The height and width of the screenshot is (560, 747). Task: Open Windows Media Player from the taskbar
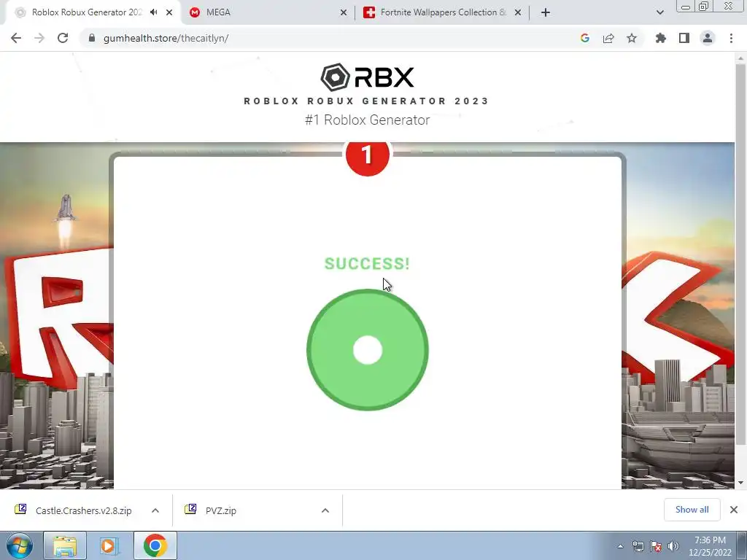tap(109, 545)
